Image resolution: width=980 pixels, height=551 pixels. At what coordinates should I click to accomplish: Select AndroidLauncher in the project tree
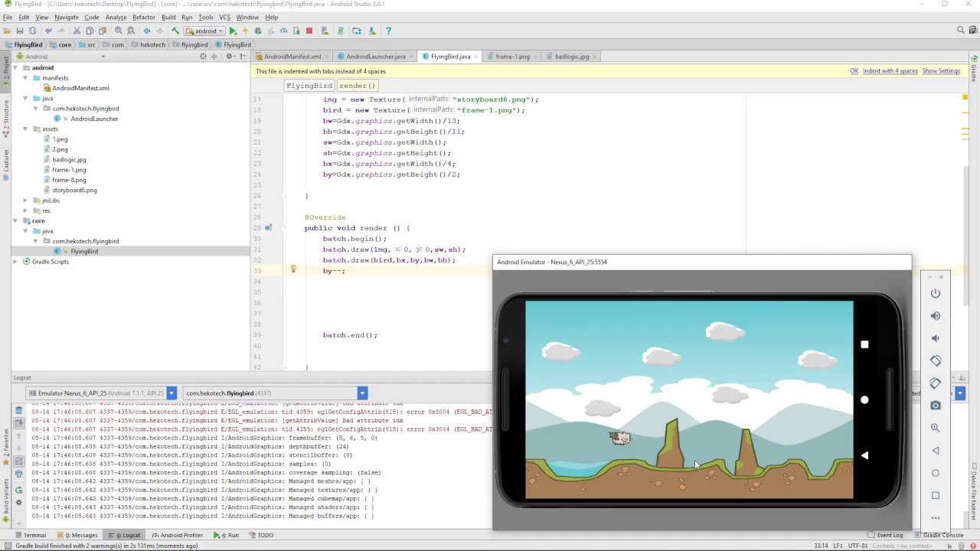pos(94,119)
